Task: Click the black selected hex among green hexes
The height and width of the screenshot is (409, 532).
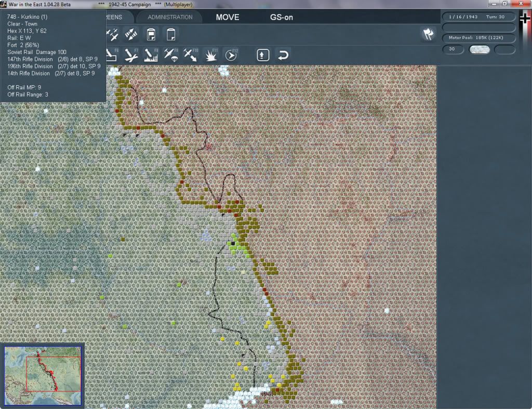Action: click(233, 243)
